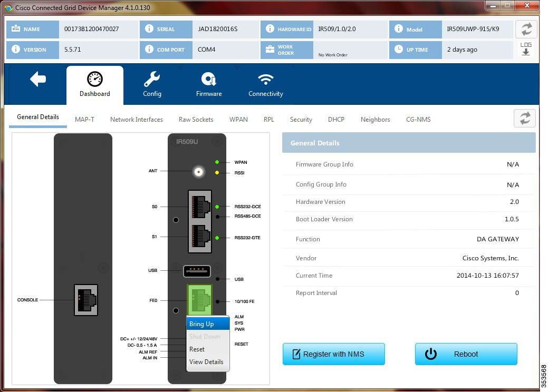Click device name 00173B1200470027
Viewport: 548px width, 392px height.
point(92,29)
